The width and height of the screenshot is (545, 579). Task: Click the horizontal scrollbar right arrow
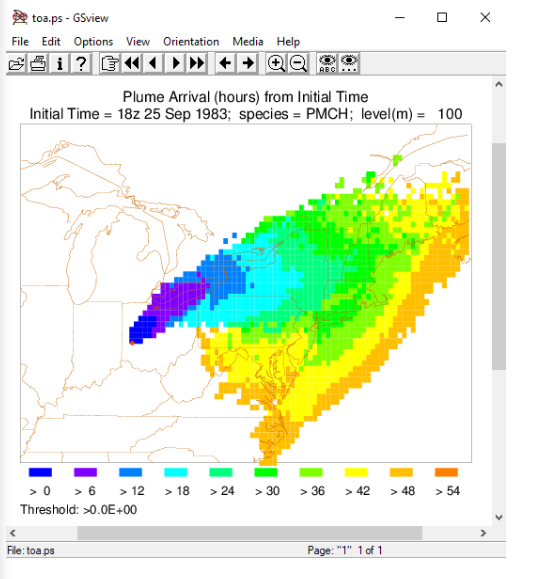483,533
